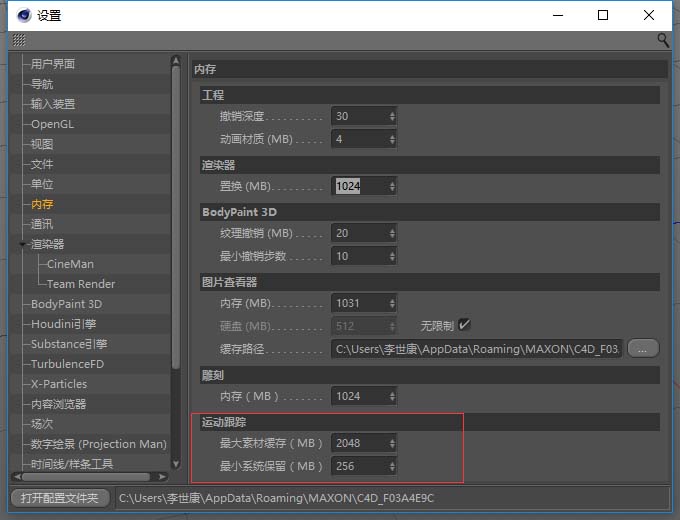
Task: Select 导航 in the settings tree
Action: point(42,84)
